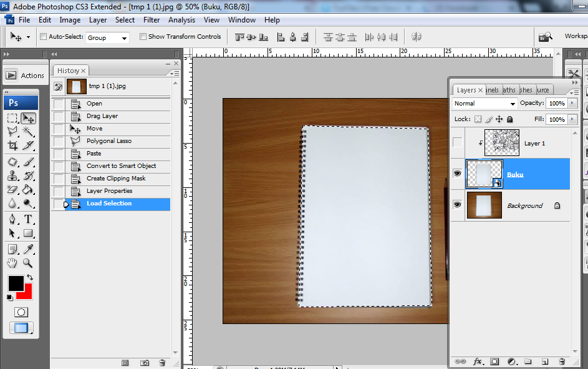Screen dimensions: 588x369
Task: Choose the Paint Bucket tool
Action: point(28,190)
